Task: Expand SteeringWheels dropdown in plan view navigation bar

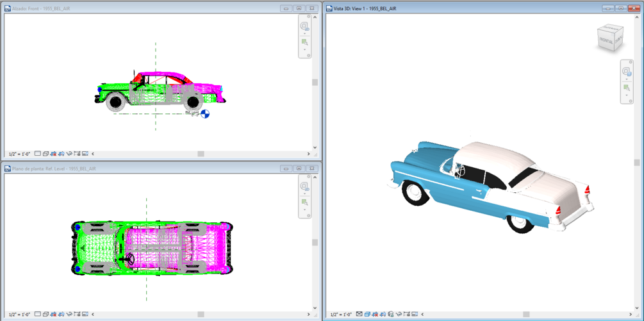Action: tap(305, 193)
